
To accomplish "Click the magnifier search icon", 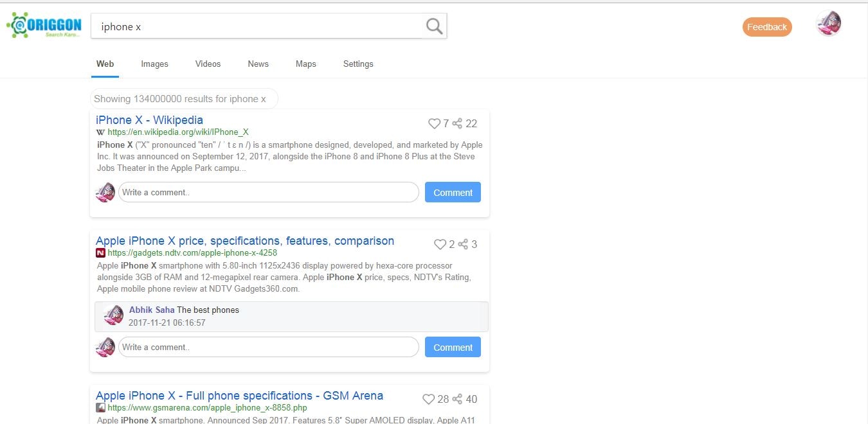I will [x=435, y=26].
